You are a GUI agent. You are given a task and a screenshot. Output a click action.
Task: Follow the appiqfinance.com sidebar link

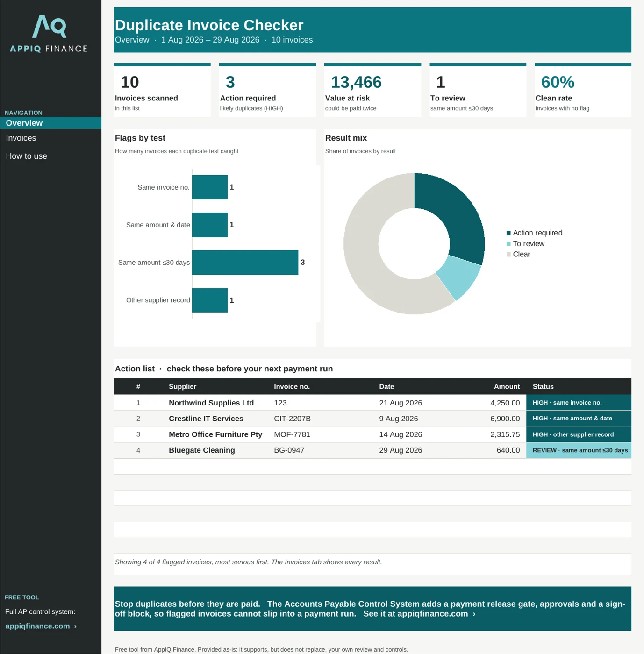(41, 626)
